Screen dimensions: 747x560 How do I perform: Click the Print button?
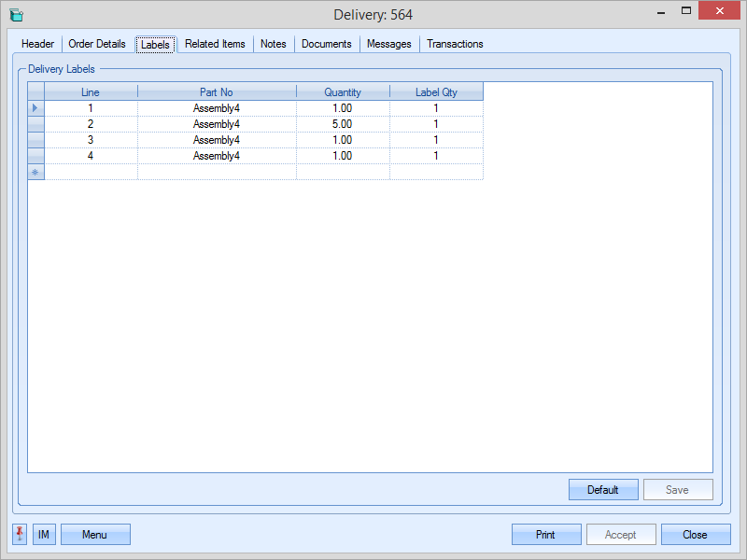click(545, 535)
